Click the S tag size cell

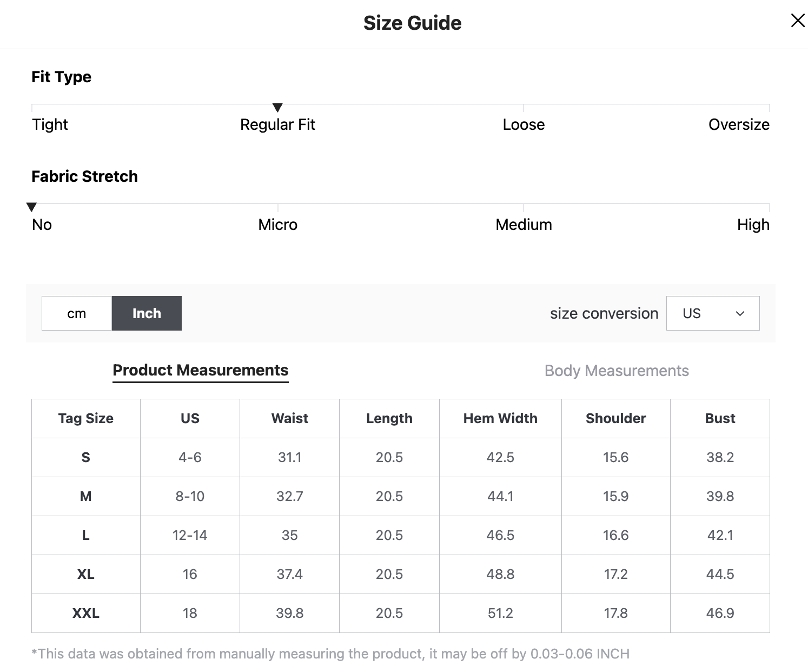pyautogui.click(x=86, y=457)
